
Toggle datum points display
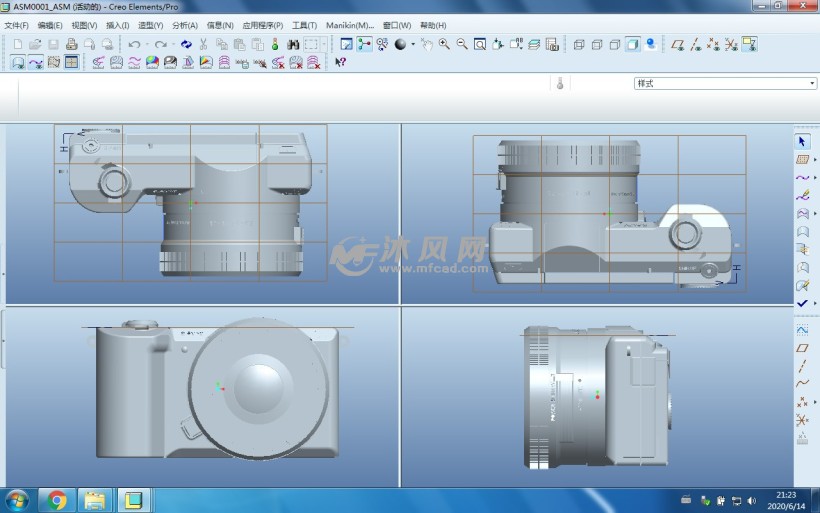tap(713, 44)
